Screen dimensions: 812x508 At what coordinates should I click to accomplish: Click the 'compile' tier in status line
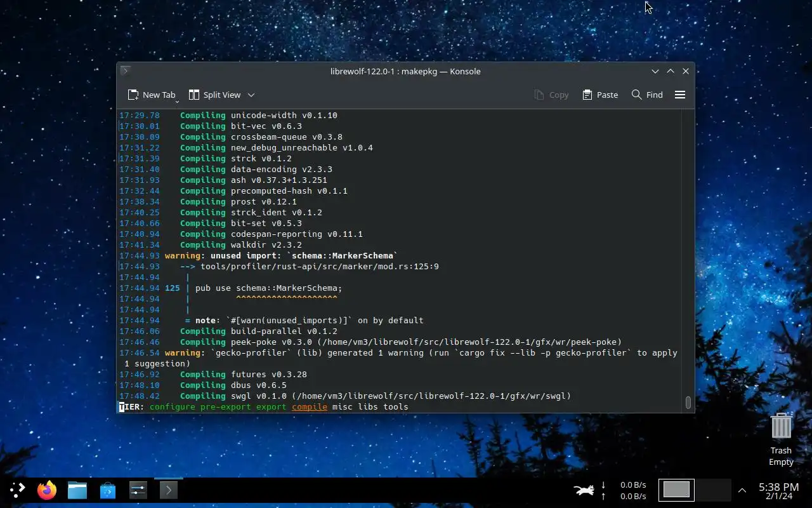(310, 406)
